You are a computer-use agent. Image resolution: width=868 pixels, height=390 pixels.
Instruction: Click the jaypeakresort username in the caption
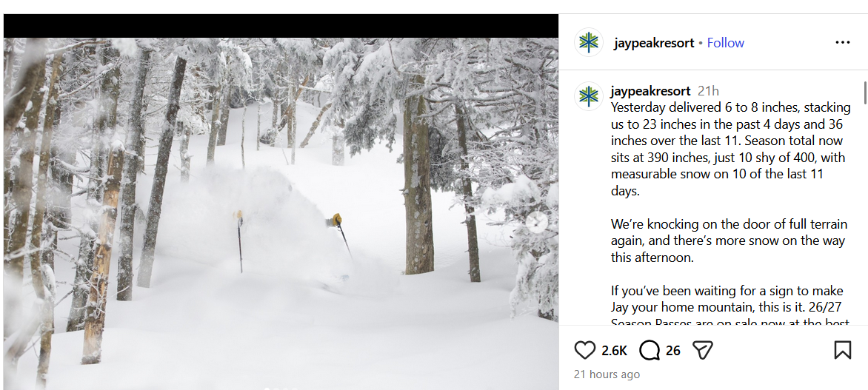tap(650, 91)
